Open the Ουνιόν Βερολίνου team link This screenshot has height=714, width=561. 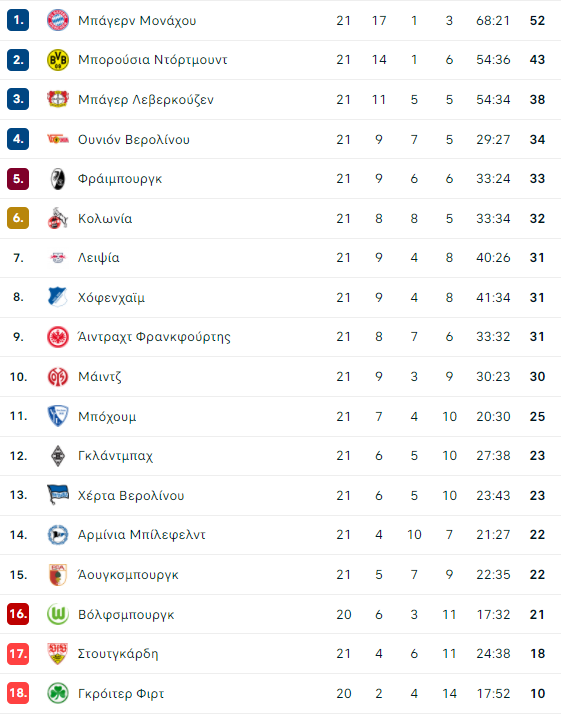tap(133, 139)
